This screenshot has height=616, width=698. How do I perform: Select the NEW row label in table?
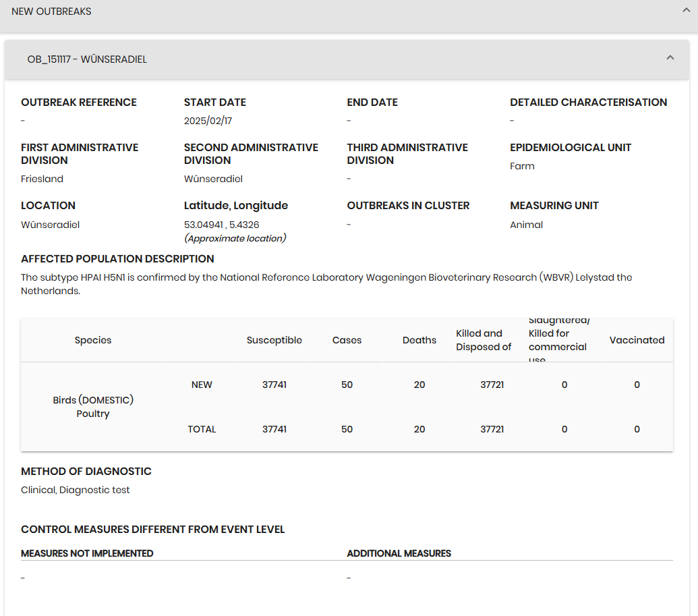pyautogui.click(x=202, y=385)
